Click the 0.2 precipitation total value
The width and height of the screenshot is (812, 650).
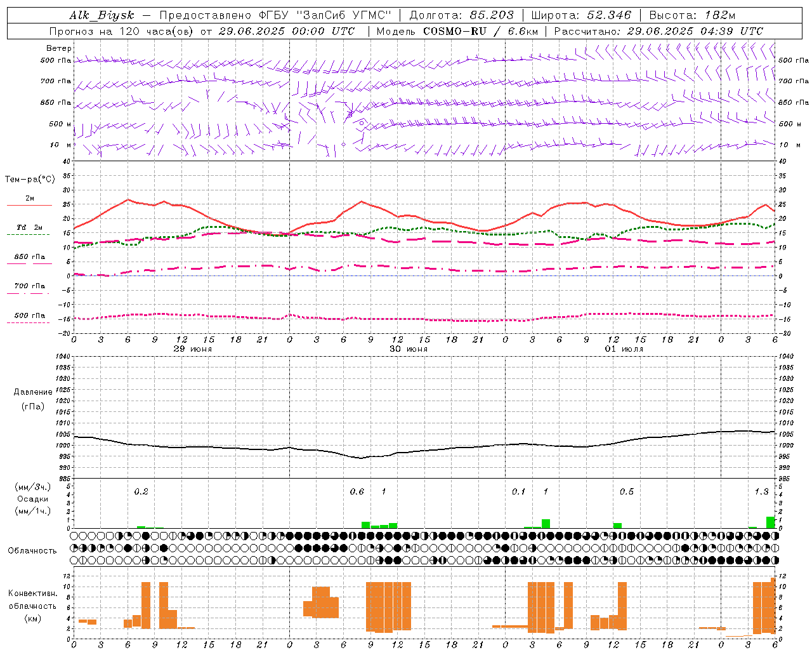pos(141,491)
